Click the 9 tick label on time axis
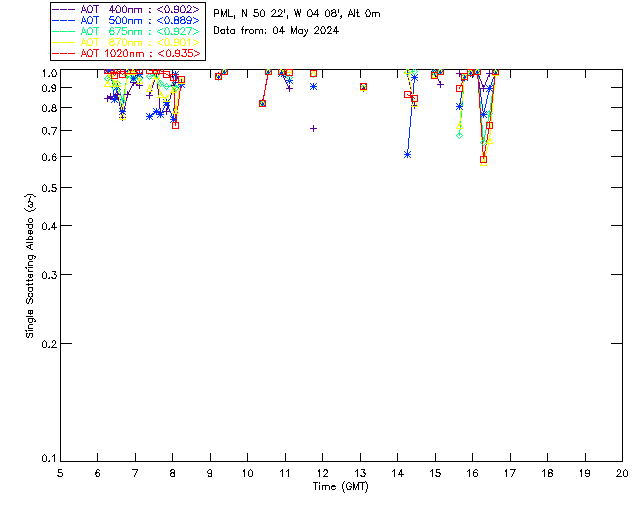The width and height of the screenshot is (640, 512). pyautogui.click(x=210, y=473)
